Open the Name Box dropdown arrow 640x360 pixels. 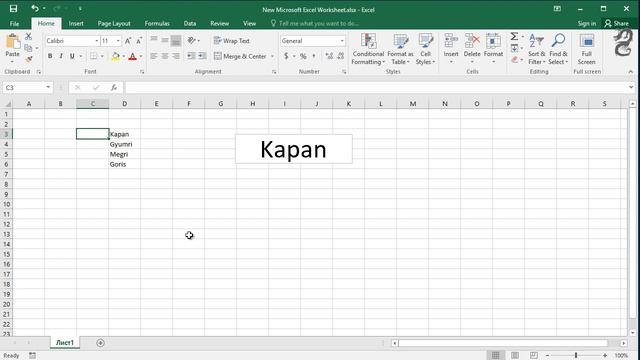point(48,87)
